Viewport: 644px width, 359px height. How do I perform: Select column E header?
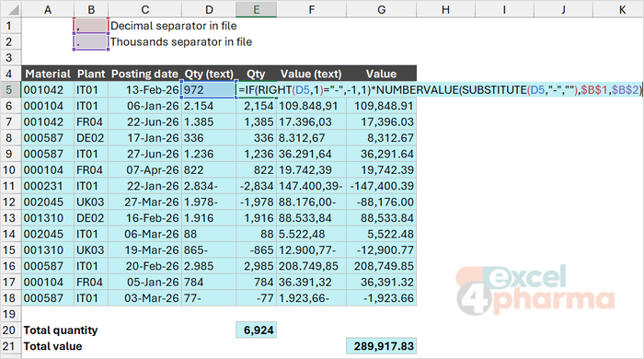[257, 9]
